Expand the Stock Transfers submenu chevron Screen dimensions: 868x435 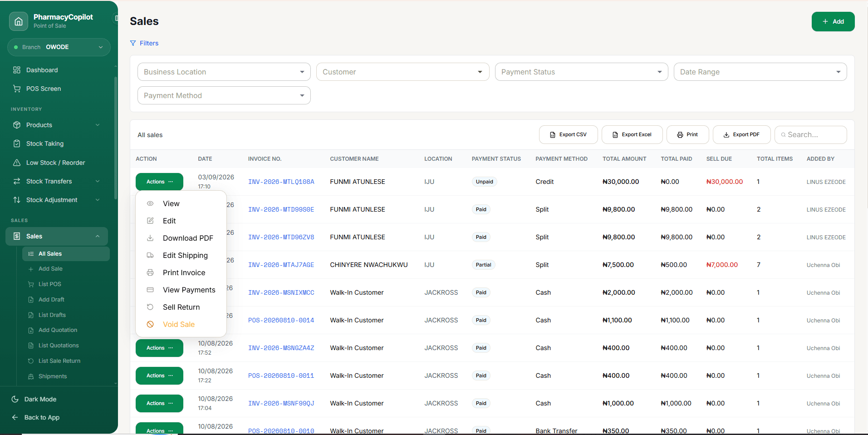coord(98,181)
